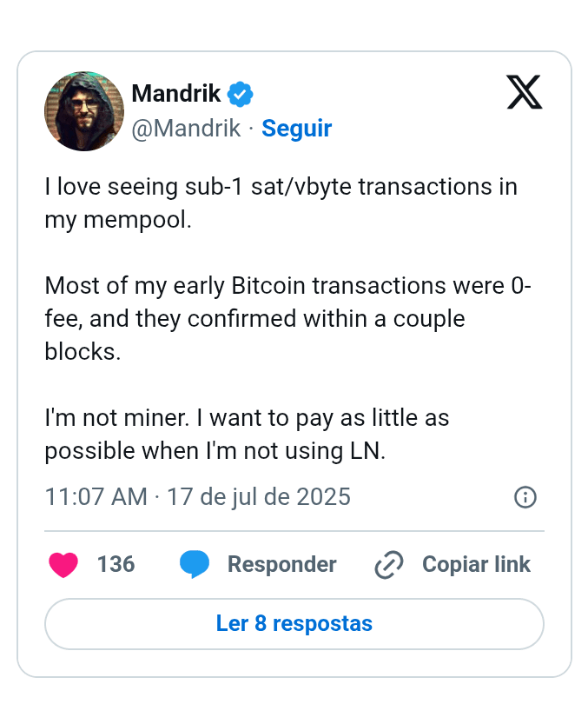Viewport: 588px width, 724px height.
Task: Choose the Responder label to reply
Action: 282,565
